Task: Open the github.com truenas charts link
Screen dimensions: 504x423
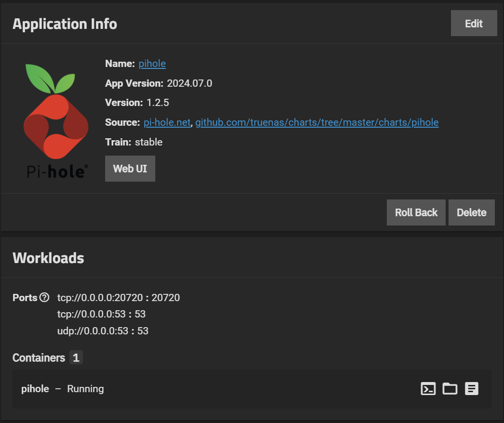Action: (x=317, y=122)
